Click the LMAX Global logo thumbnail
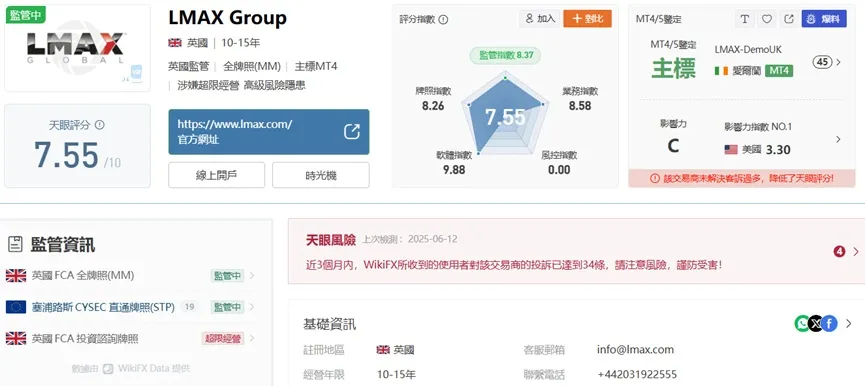The width and height of the screenshot is (865, 386). (77, 48)
